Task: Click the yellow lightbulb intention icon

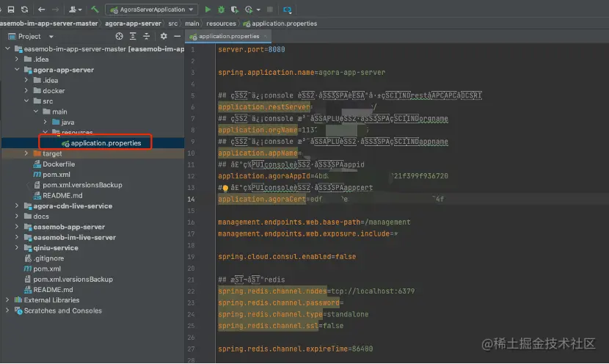Action: click(225, 189)
